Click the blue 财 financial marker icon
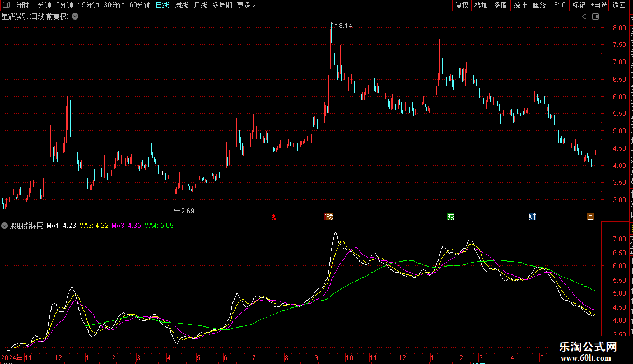This screenshot has width=633, height=364. pyautogui.click(x=533, y=217)
